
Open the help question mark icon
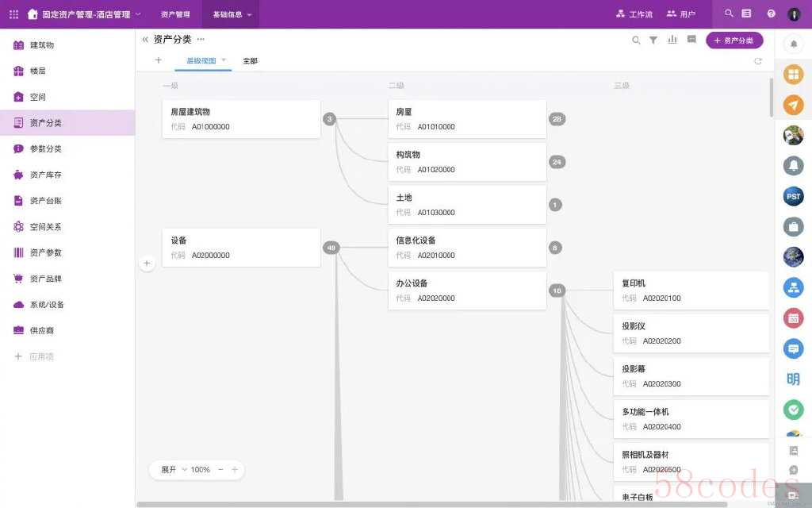point(771,14)
